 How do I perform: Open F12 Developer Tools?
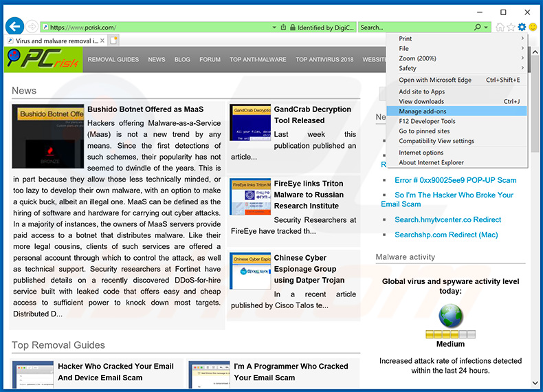pyautogui.click(x=457, y=121)
